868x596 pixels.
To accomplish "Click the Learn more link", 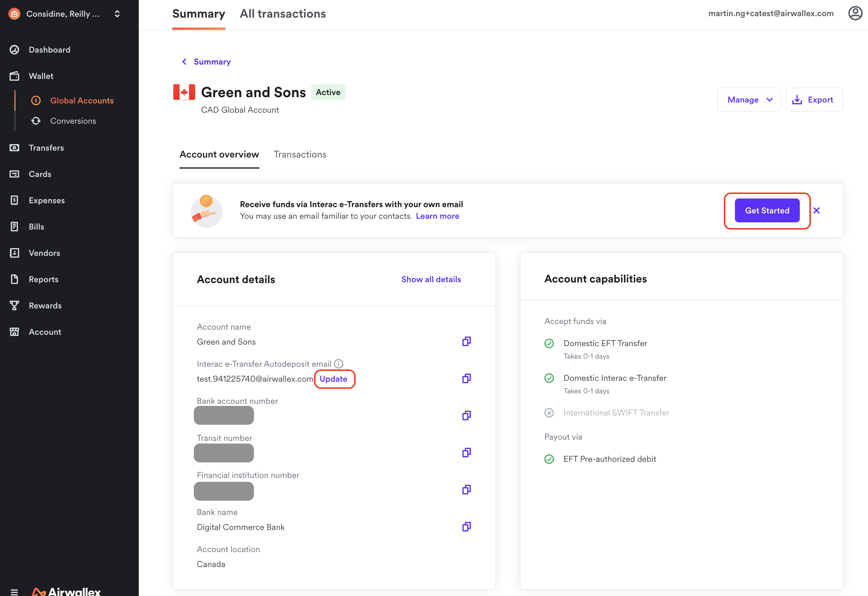I will point(437,216).
